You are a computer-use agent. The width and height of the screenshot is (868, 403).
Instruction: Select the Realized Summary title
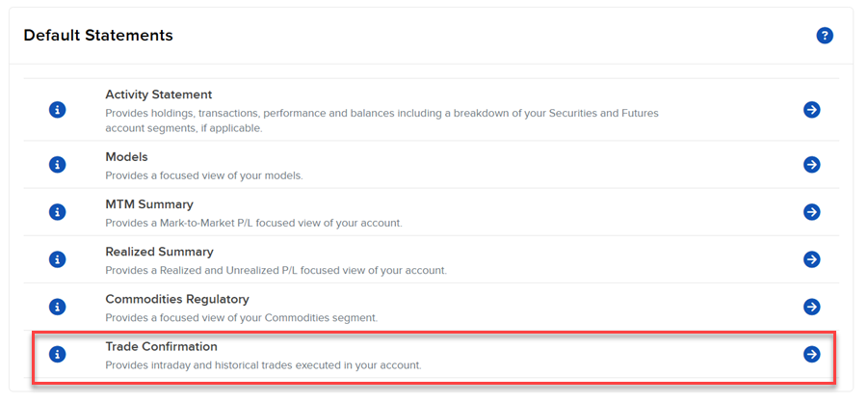[159, 252]
